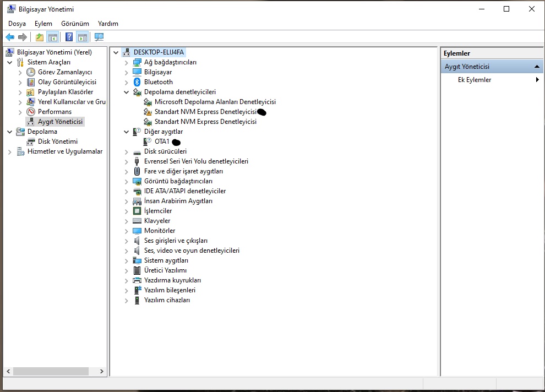
Task: Open the Görünüm menu
Action: coord(75,24)
